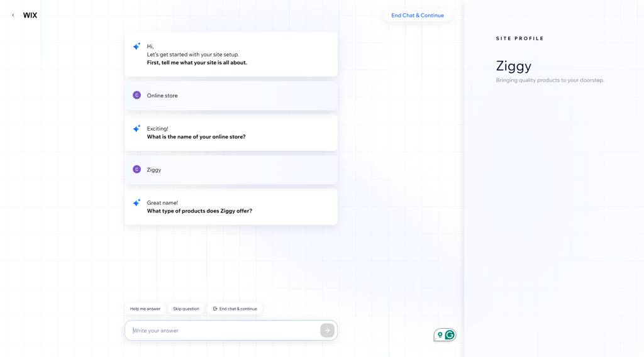This screenshot has width=644, height=357.
Task: Submit answer with the arrow send button
Action: [327, 331]
